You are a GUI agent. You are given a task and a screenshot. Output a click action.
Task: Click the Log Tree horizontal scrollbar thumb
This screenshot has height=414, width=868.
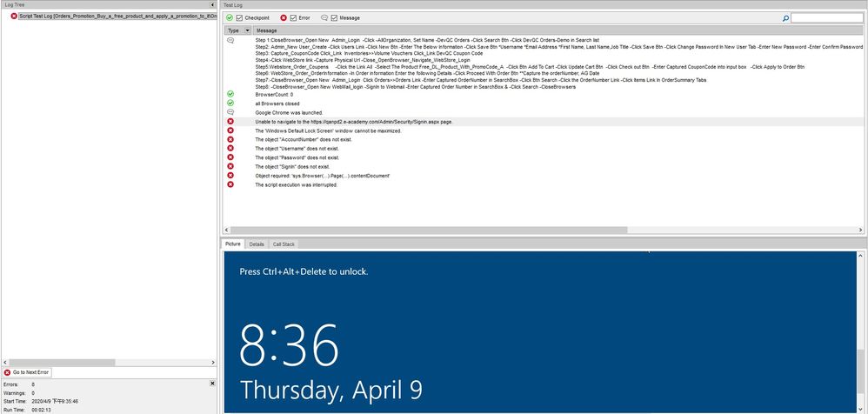(x=61, y=363)
